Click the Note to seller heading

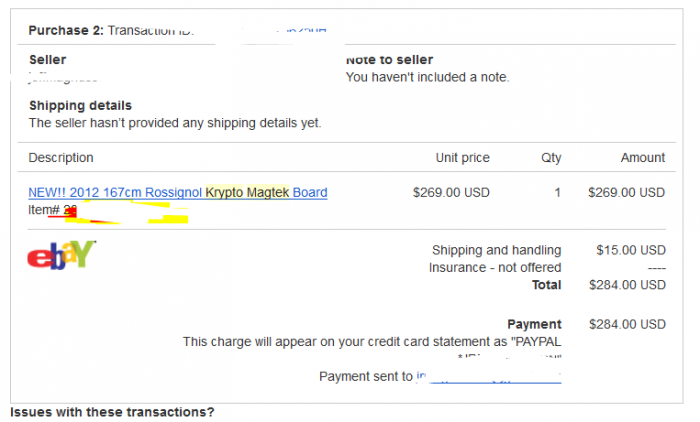(x=389, y=60)
